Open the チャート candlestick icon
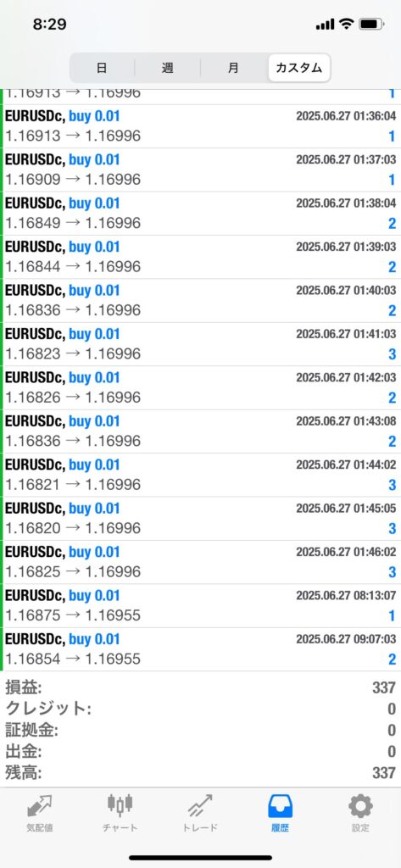Viewport: 401px width, 868px height. (x=120, y=806)
